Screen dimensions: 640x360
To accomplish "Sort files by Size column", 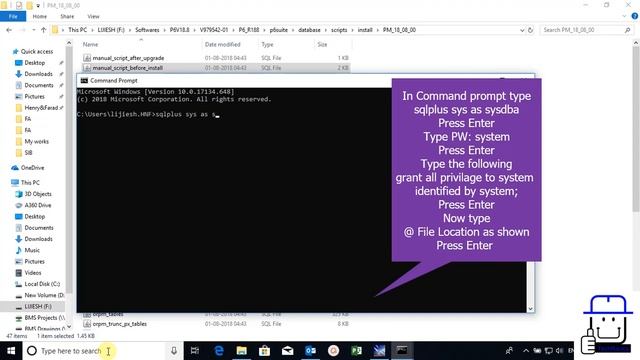I will click(x=322, y=44).
